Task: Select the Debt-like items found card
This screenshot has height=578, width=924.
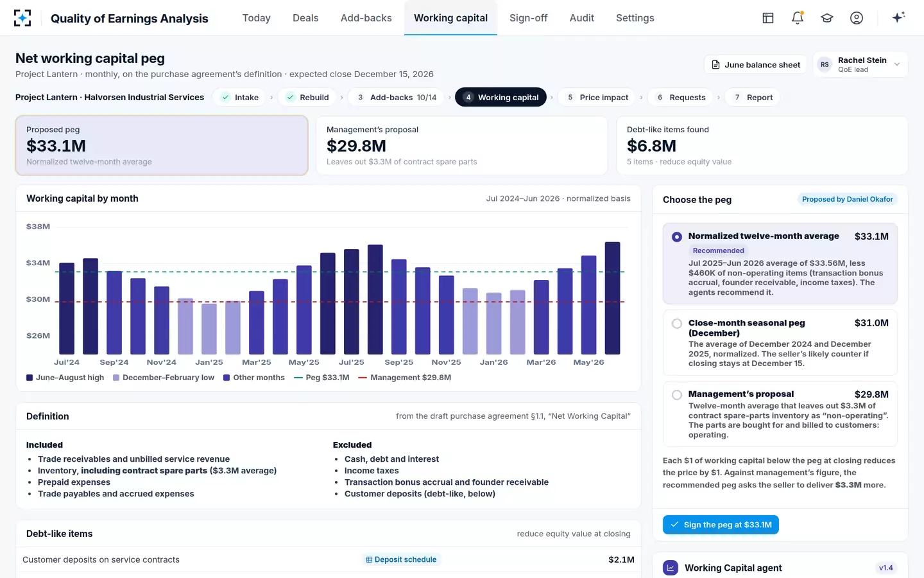Action: coord(762,145)
